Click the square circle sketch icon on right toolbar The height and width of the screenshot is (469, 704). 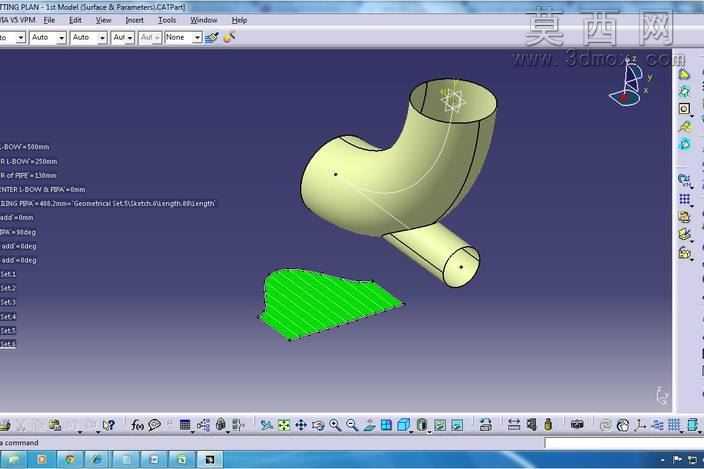pyautogui.click(x=684, y=109)
